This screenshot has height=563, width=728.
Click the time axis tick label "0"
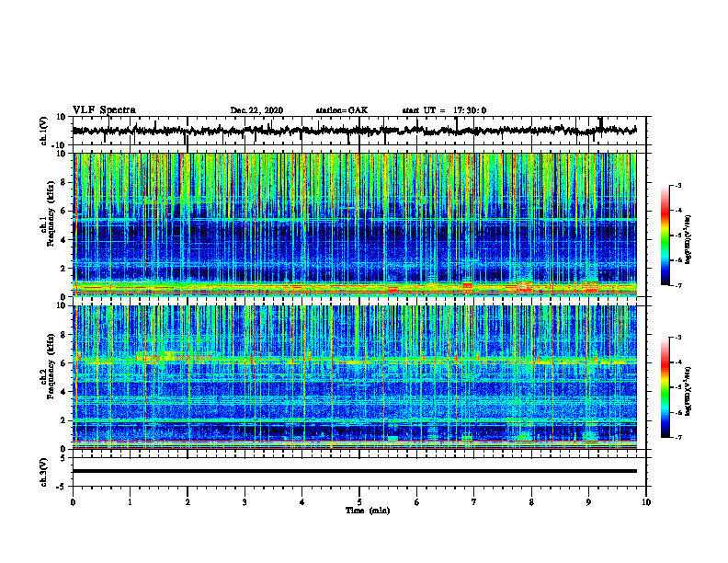click(x=73, y=502)
